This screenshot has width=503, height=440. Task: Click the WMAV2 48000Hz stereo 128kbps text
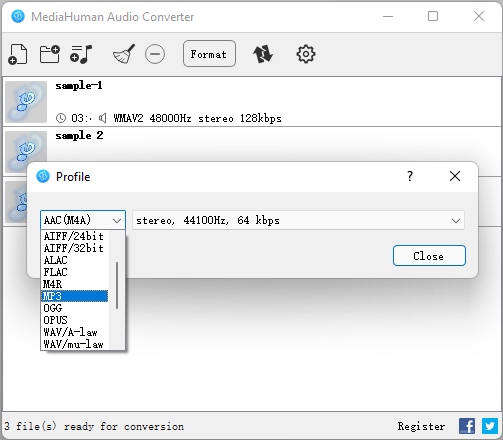[197, 118]
